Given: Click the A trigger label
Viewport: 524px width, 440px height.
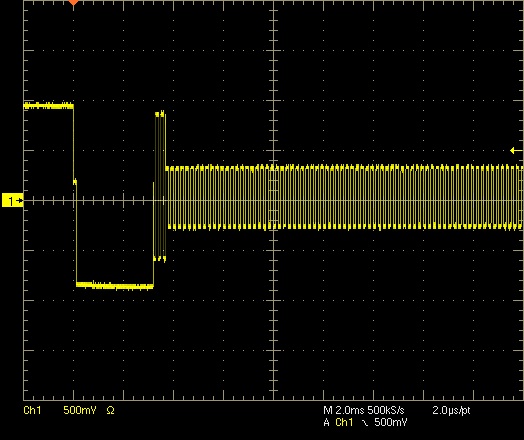Looking at the screenshot, I should [326, 423].
